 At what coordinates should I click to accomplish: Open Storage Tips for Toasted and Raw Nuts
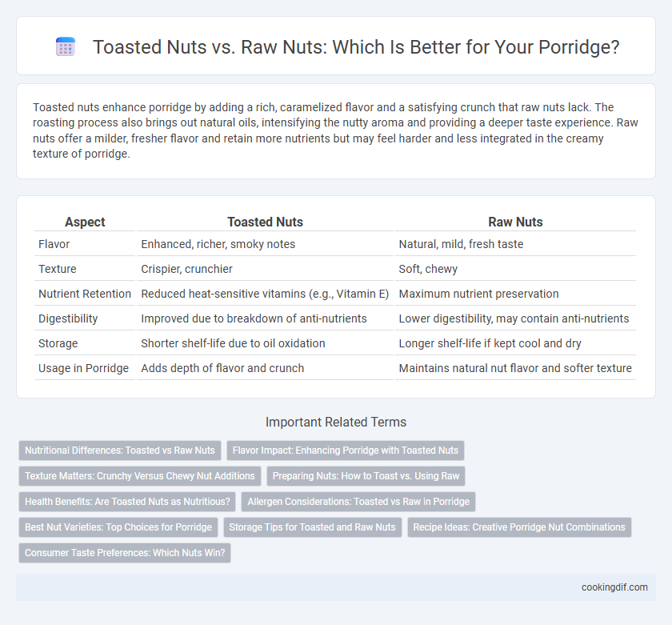313,527
